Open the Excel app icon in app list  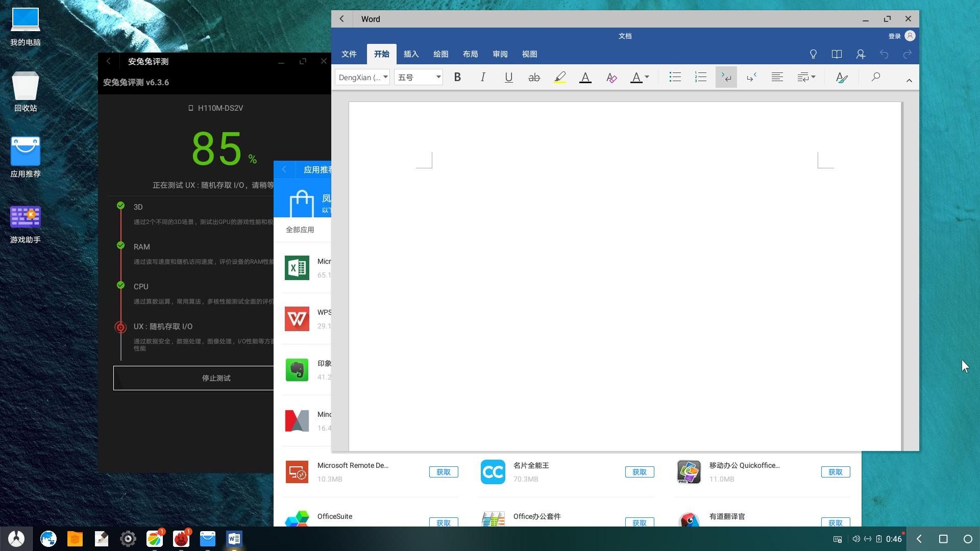tap(297, 268)
